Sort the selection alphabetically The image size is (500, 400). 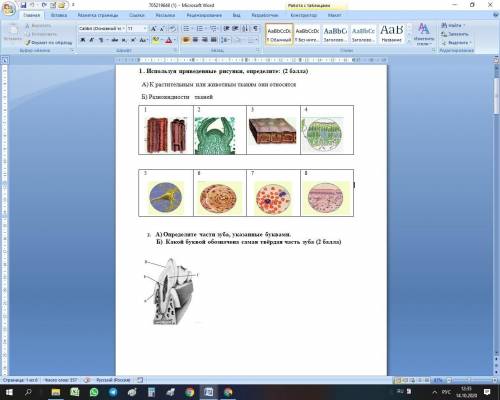click(x=245, y=29)
